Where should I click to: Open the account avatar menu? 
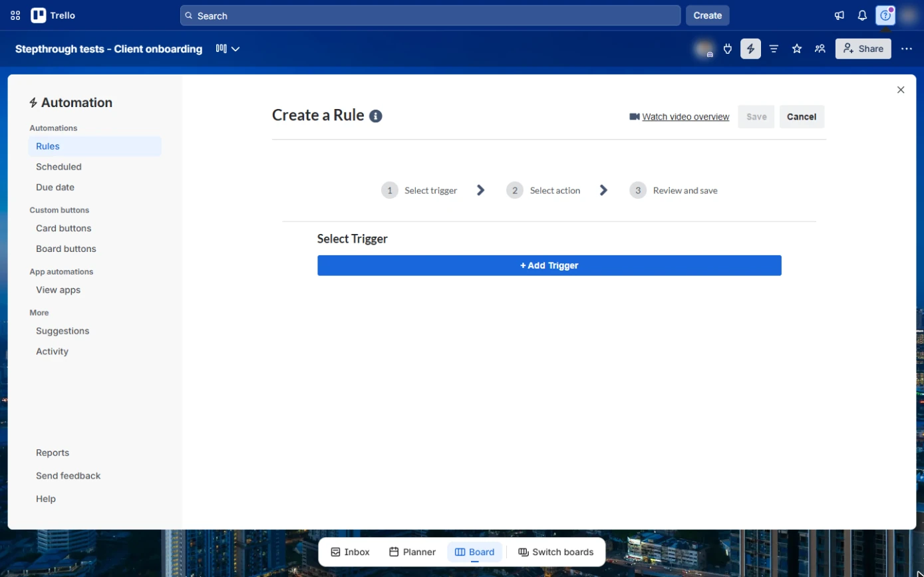pos(908,15)
